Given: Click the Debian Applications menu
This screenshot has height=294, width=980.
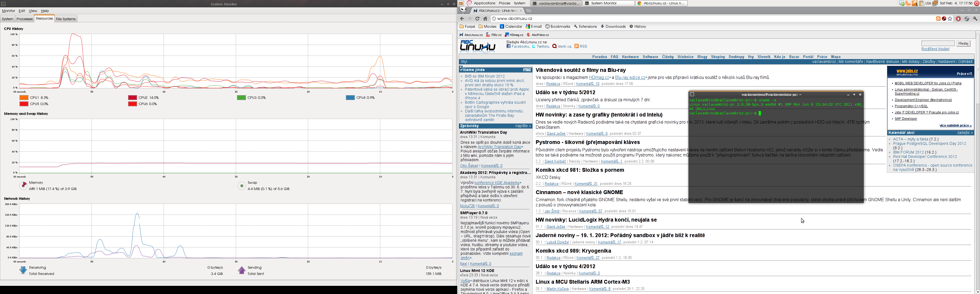Looking at the screenshot, I should click(x=481, y=3).
